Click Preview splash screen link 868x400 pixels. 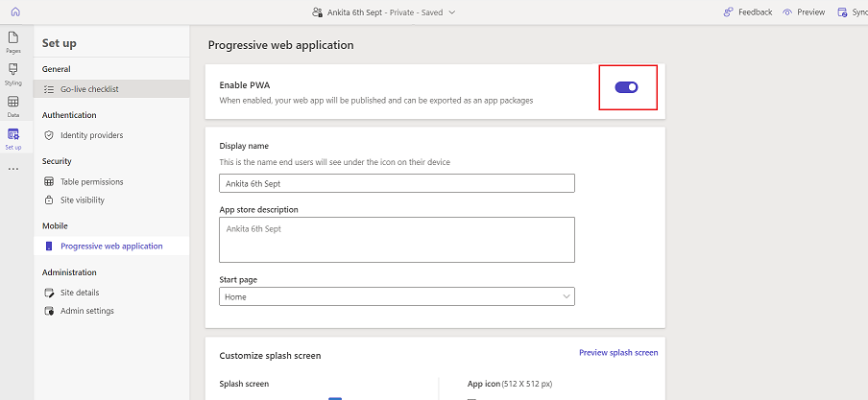[618, 353]
